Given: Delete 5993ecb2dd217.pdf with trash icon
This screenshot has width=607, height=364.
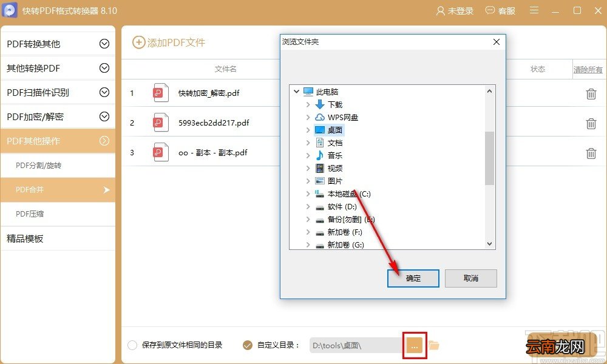Looking at the screenshot, I should [x=591, y=123].
